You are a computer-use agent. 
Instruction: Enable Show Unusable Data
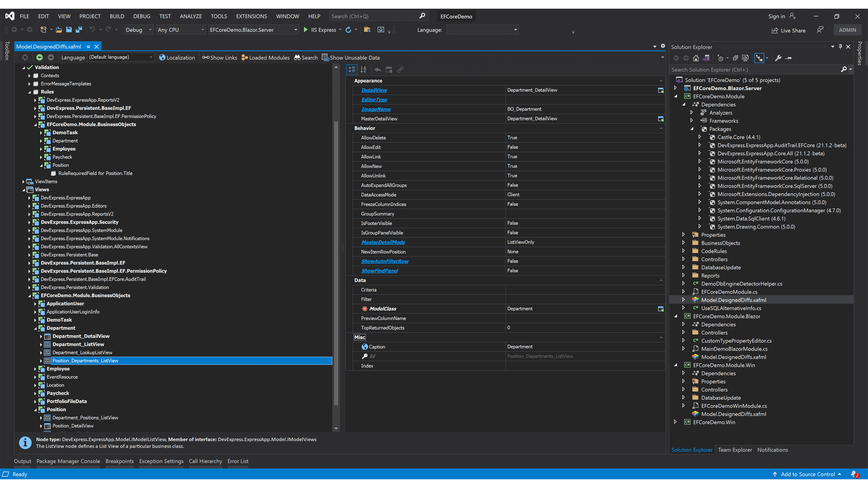tap(351, 57)
